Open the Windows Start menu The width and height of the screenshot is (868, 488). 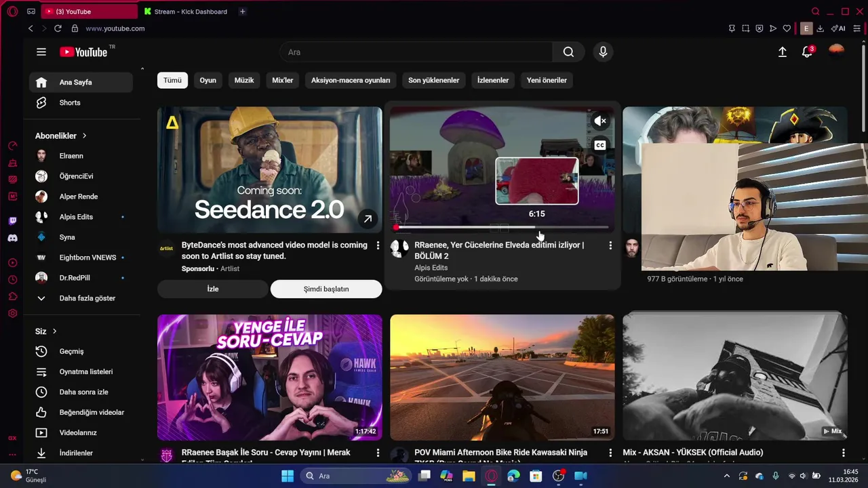click(288, 476)
